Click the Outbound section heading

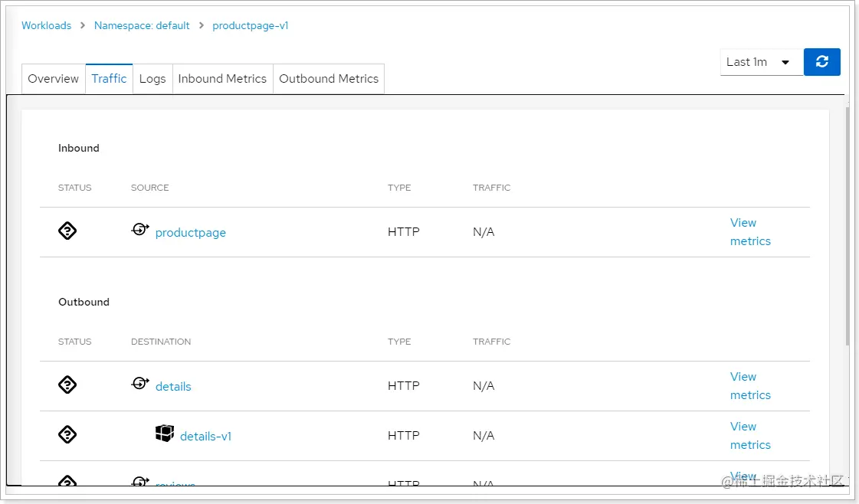click(84, 302)
